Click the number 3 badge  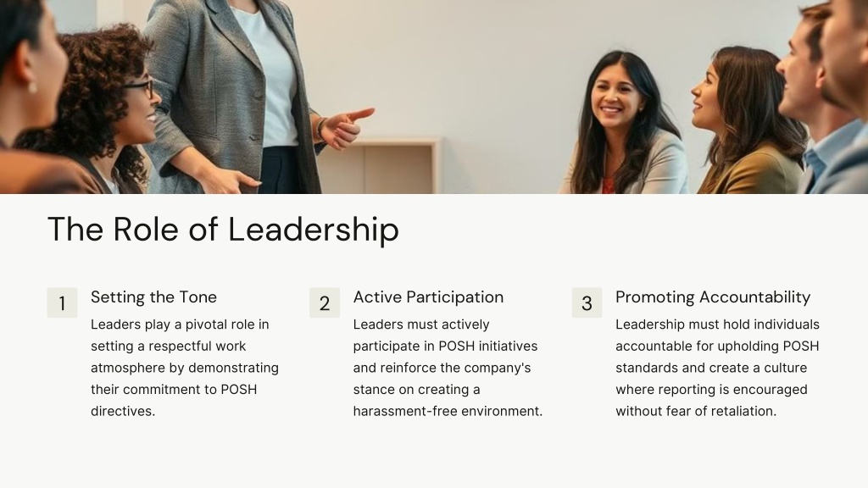(x=587, y=302)
